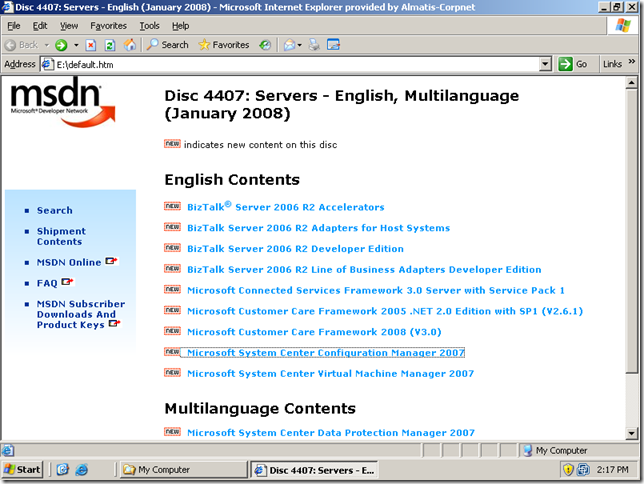
Task: Click the 2:17 PM system clock
Action: click(612, 470)
